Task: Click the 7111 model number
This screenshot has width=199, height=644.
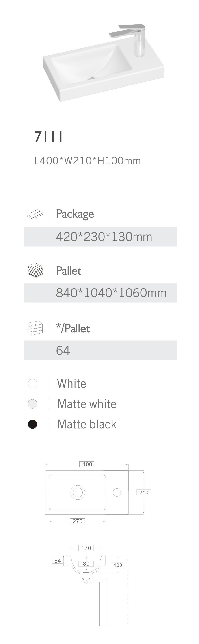Action: pyautogui.click(x=48, y=137)
